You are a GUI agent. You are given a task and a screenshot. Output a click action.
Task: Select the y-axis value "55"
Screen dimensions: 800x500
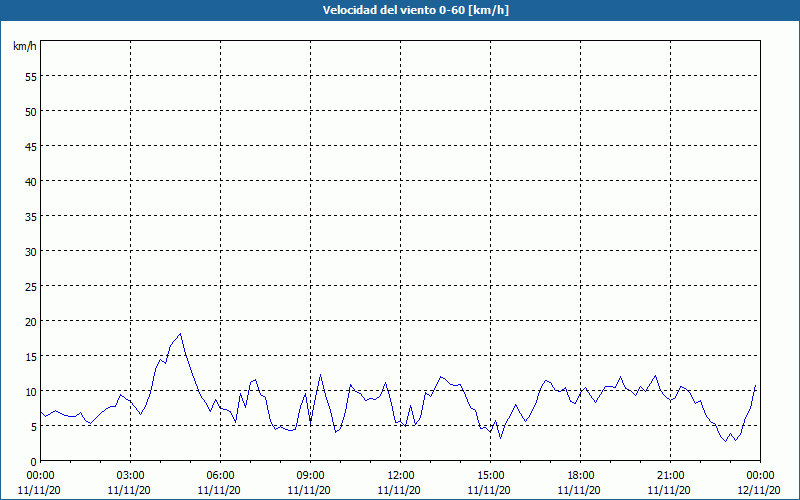click(x=31, y=76)
